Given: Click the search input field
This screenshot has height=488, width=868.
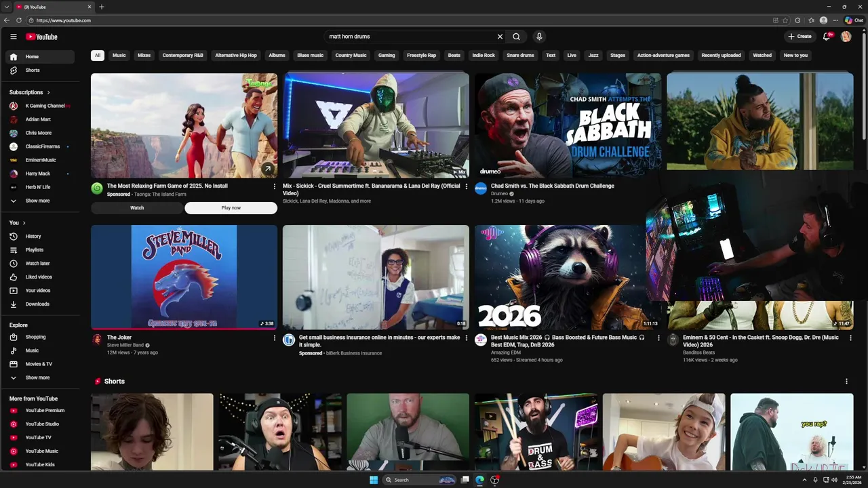Looking at the screenshot, I should point(410,37).
